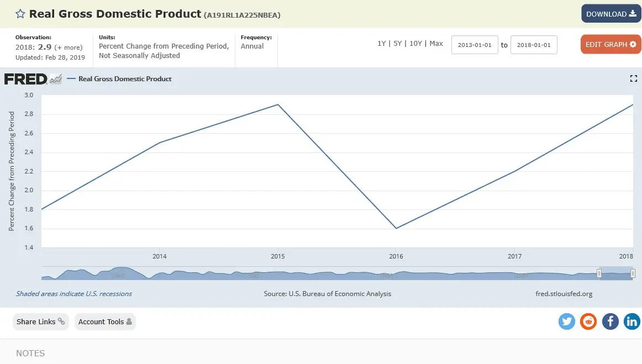Select the 1Y date range
This screenshot has height=364, width=642.
pyautogui.click(x=382, y=44)
